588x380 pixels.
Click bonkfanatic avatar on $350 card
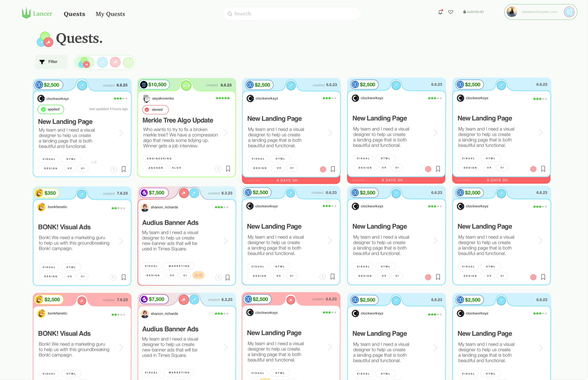[x=41, y=207]
